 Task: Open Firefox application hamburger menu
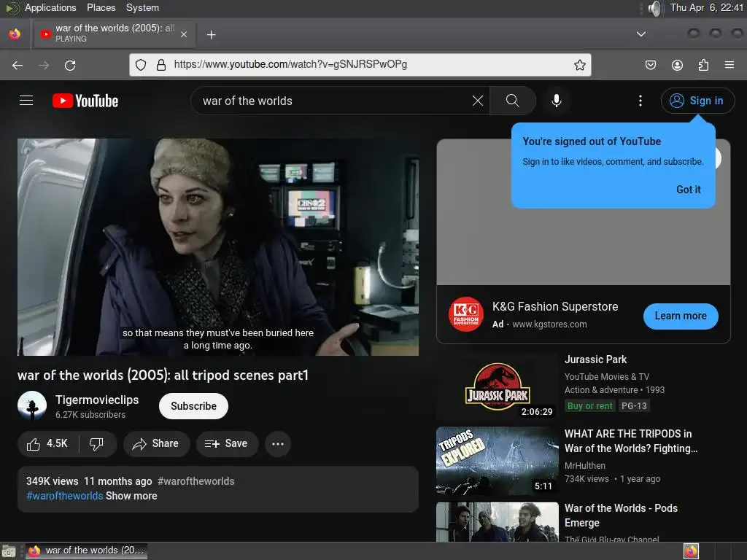(x=729, y=65)
